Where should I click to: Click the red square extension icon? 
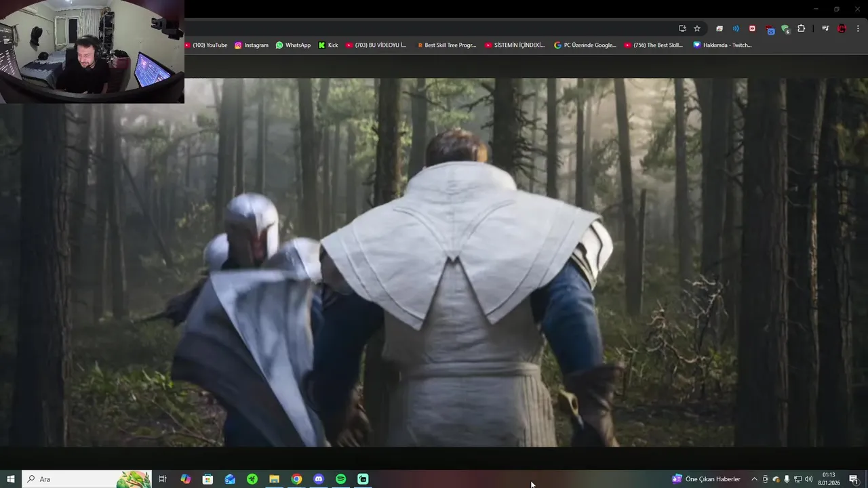point(752,28)
